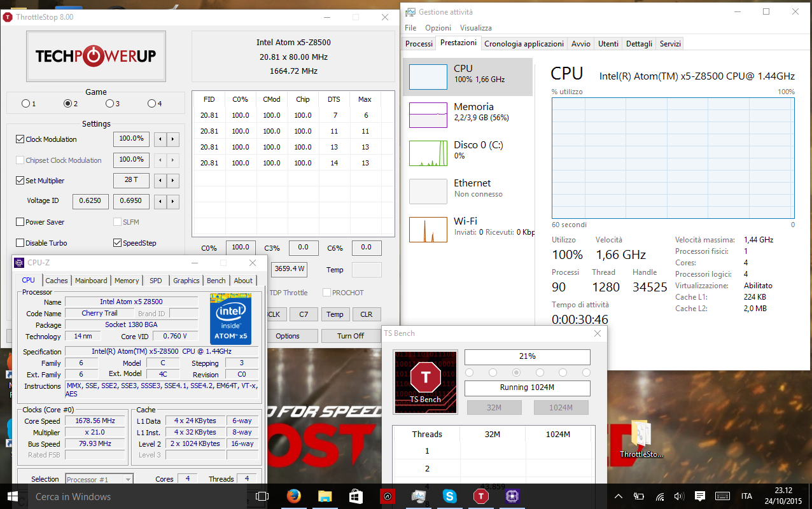Click the Options button in ThrottleStop
This screenshot has width=812, height=509.
pyautogui.click(x=288, y=336)
